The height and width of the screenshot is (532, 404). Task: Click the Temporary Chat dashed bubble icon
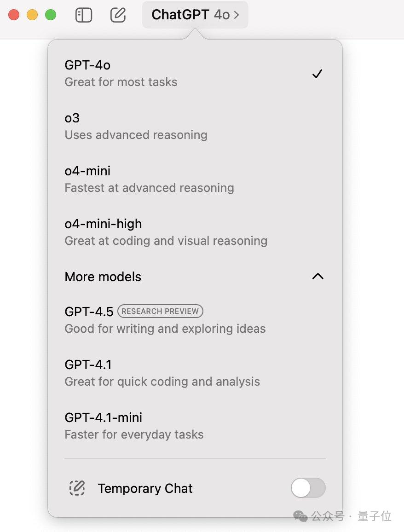[77, 488]
